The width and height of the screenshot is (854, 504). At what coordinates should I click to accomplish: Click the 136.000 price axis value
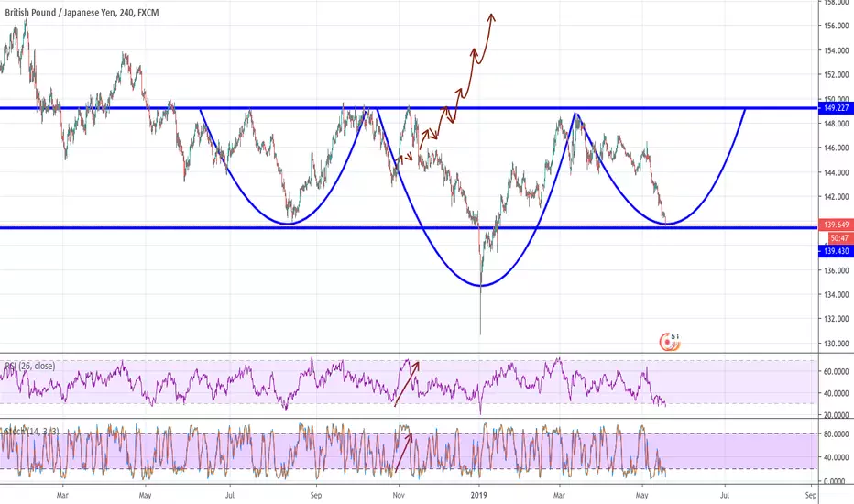pyautogui.click(x=836, y=270)
